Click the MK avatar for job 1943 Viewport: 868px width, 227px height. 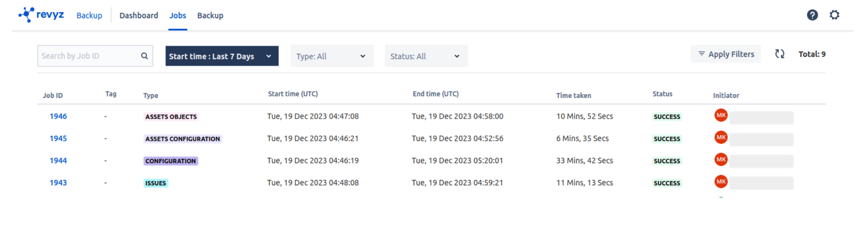[721, 181]
